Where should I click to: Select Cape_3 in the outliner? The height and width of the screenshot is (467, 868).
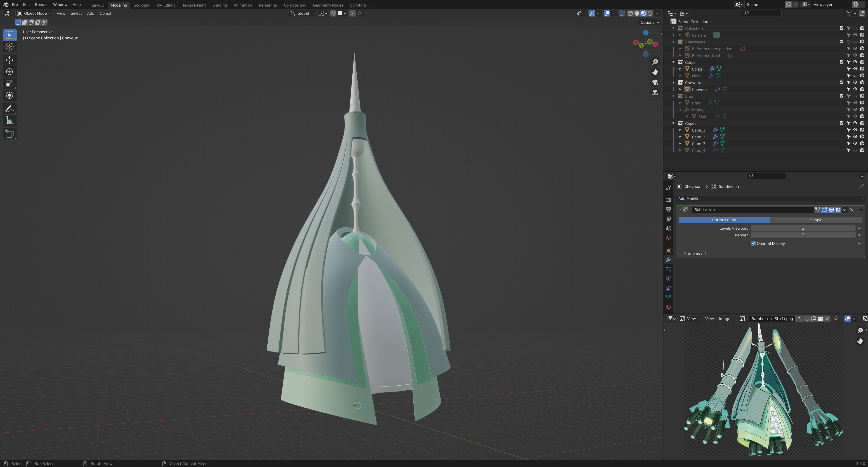[x=698, y=144]
